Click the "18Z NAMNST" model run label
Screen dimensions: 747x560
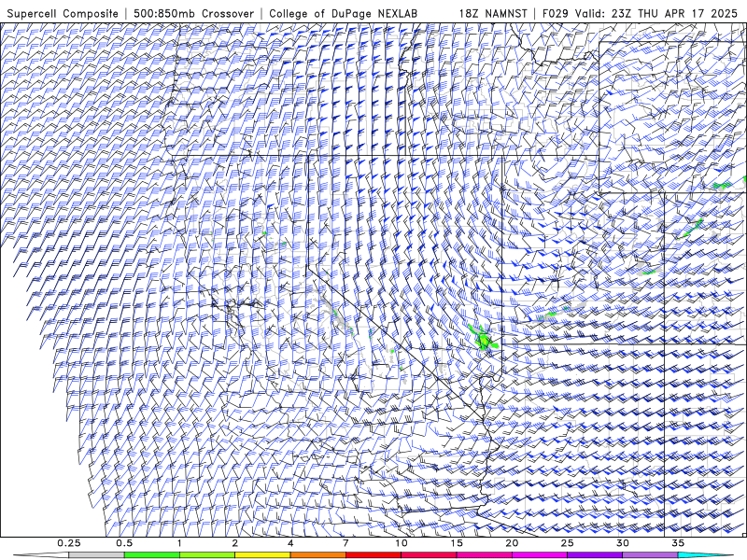pyautogui.click(x=493, y=14)
